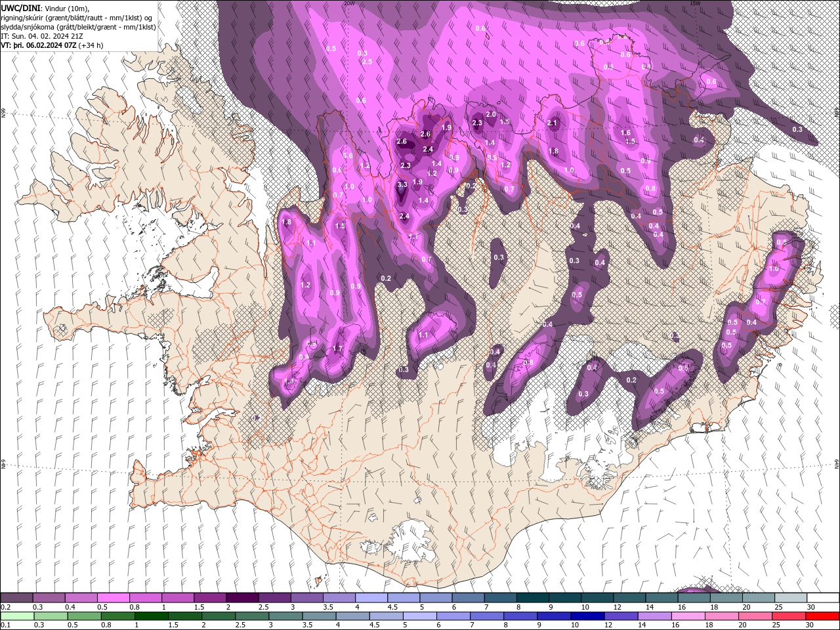Click the 'VT: þri. 06.02.2024 07Z' valid time
The width and height of the screenshot is (840, 630).
(x=38, y=45)
